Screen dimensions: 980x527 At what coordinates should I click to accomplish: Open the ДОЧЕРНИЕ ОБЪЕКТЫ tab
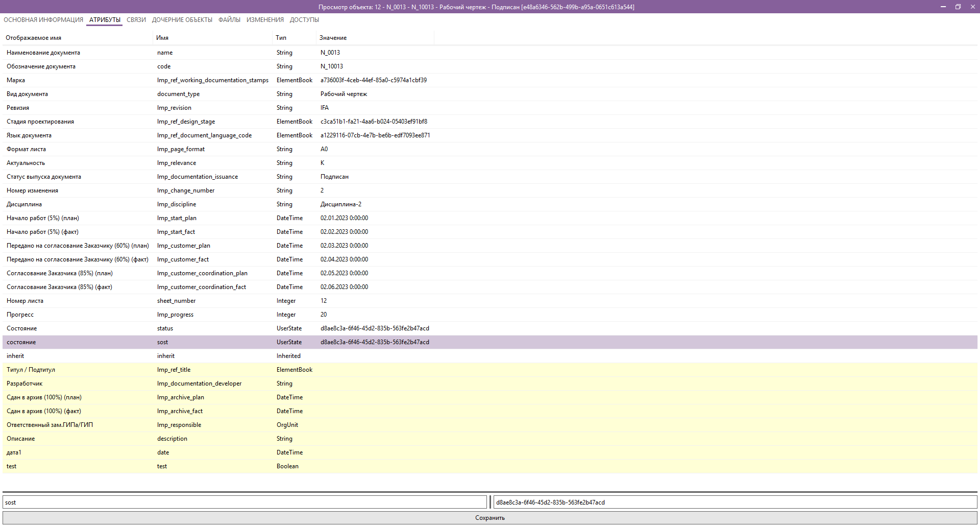point(181,19)
